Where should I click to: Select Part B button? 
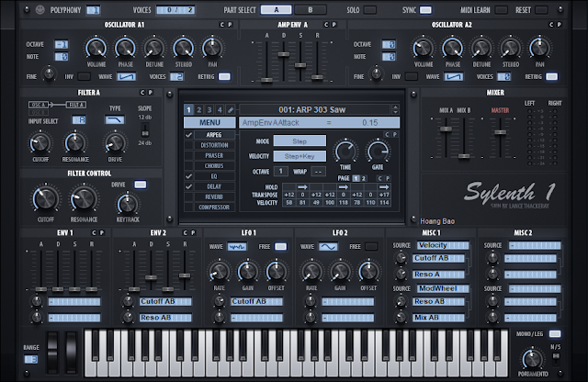tap(311, 10)
